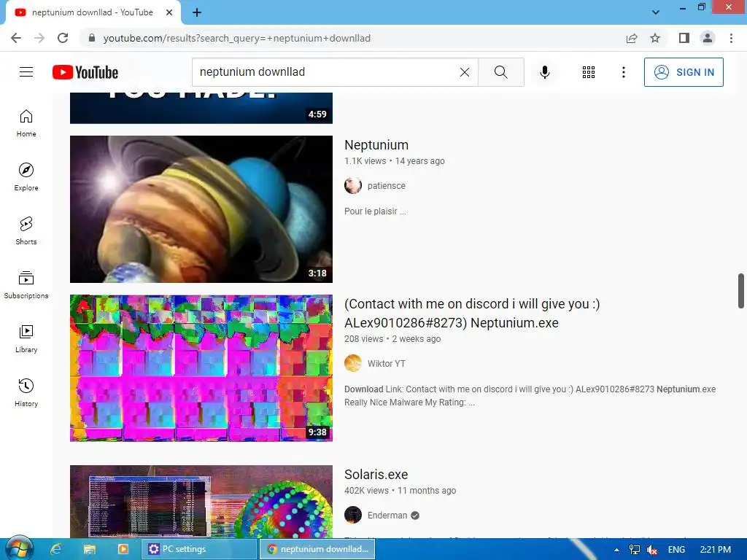Open patiensce channel link
Viewport: 747px width, 560px height.
coord(387,186)
